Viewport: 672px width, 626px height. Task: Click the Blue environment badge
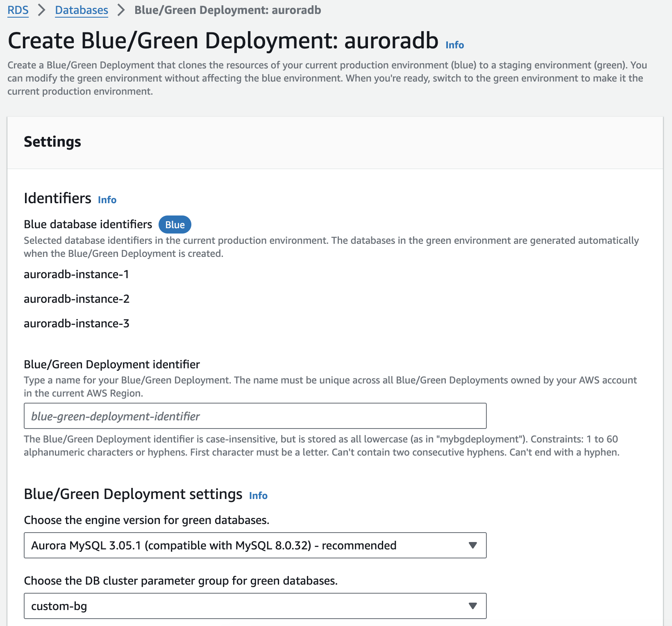(x=175, y=225)
